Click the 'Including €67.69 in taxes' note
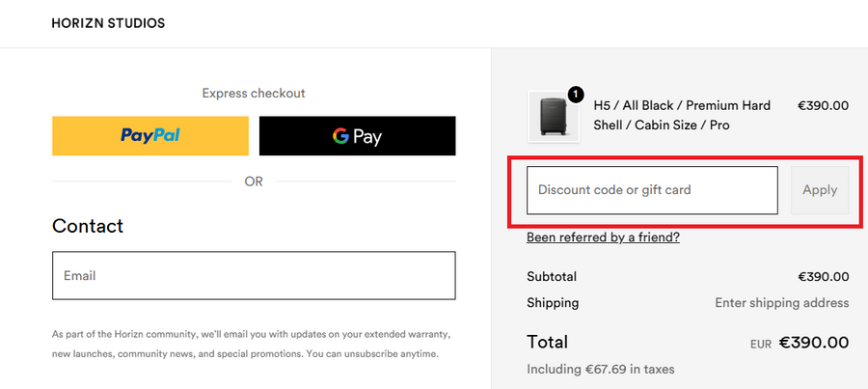This screenshot has height=389, width=868. (600, 369)
